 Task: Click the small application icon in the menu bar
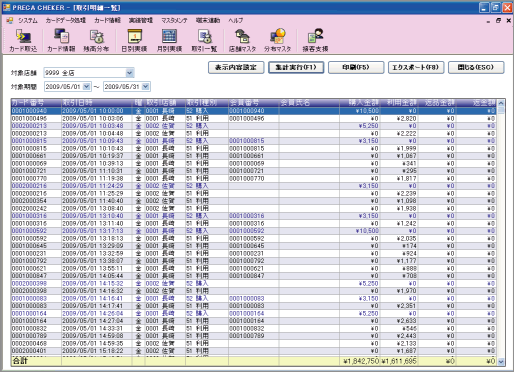click(x=9, y=20)
